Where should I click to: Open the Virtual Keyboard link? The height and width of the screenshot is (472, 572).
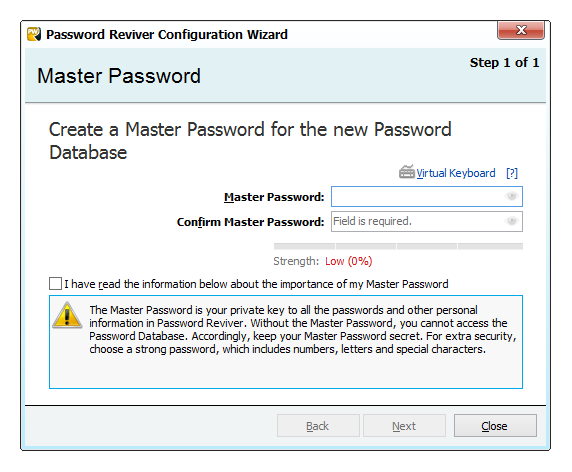pos(456,173)
